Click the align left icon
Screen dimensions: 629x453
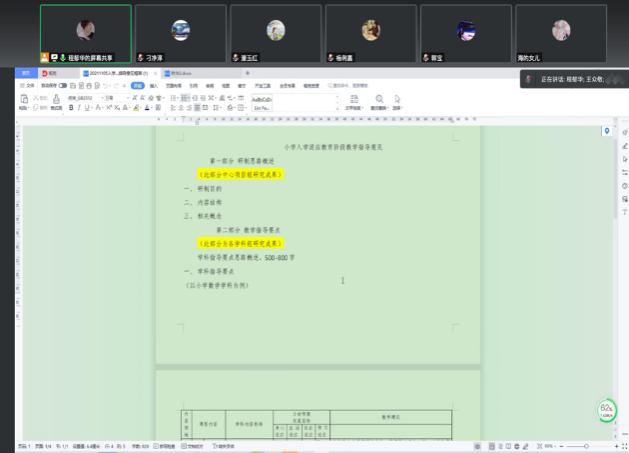click(x=173, y=108)
